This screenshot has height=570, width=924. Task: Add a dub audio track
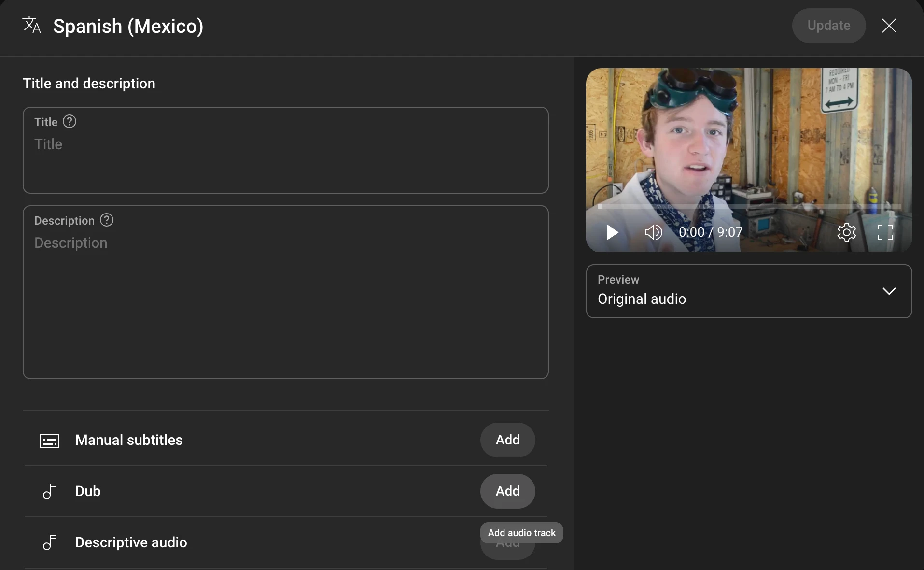pos(507,491)
